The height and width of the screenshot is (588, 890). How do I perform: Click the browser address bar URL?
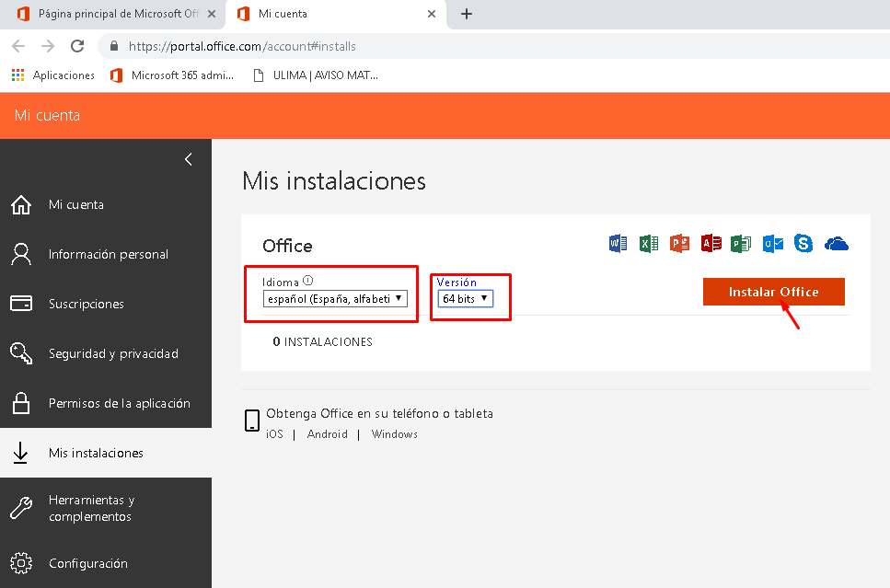pos(242,46)
